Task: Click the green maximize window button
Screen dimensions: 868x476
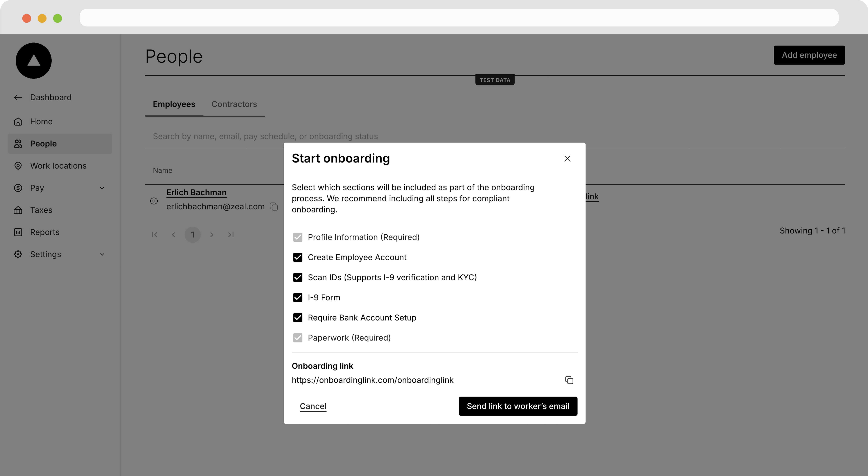Action: coord(58,18)
